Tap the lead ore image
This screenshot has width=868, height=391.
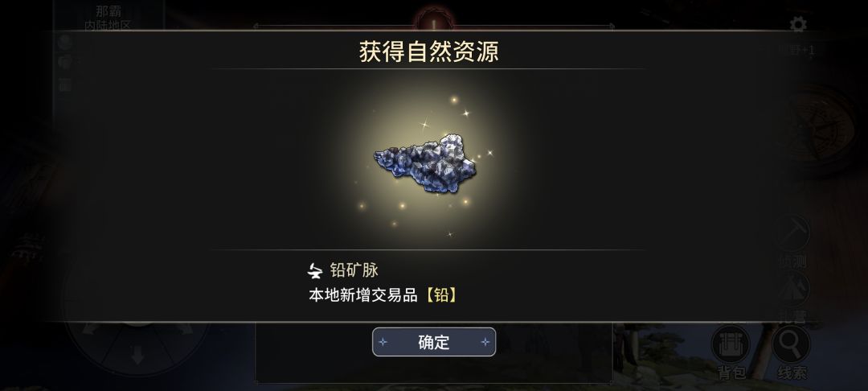(425, 163)
